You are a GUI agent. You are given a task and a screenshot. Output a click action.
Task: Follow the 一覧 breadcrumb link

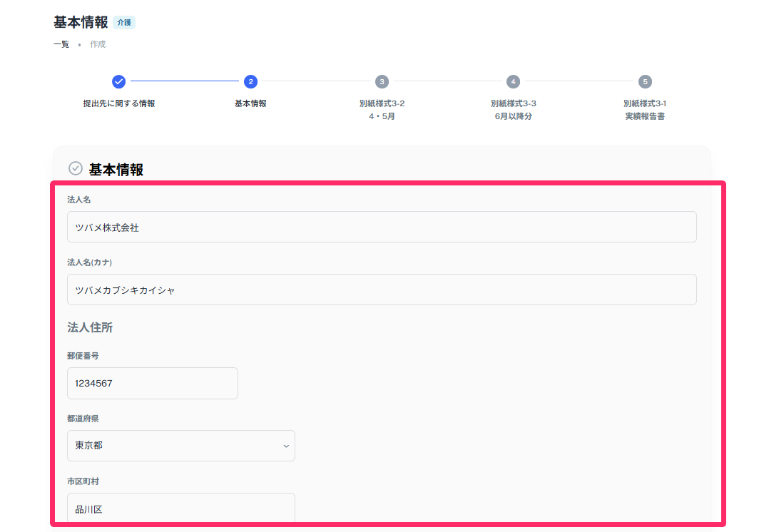click(61, 44)
